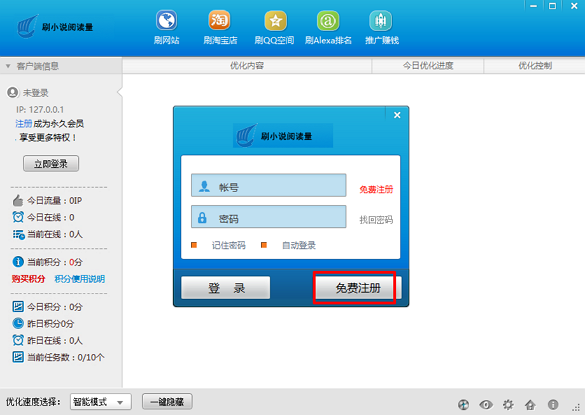The image size is (585, 415).
Task: Click the 优化内容 column header
Action: pyautogui.click(x=247, y=66)
